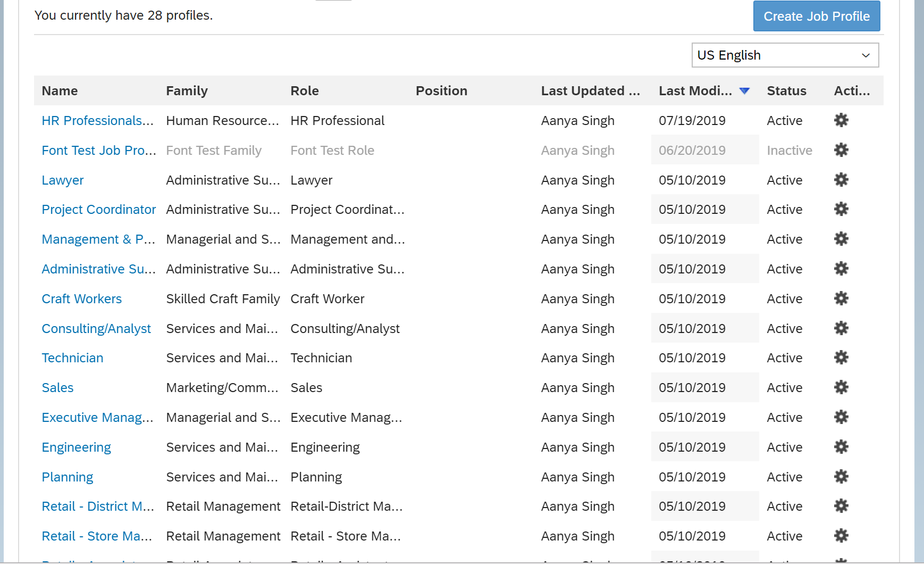Open the Sales profile link
The width and height of the screenshot is (924, 565).
57,388
